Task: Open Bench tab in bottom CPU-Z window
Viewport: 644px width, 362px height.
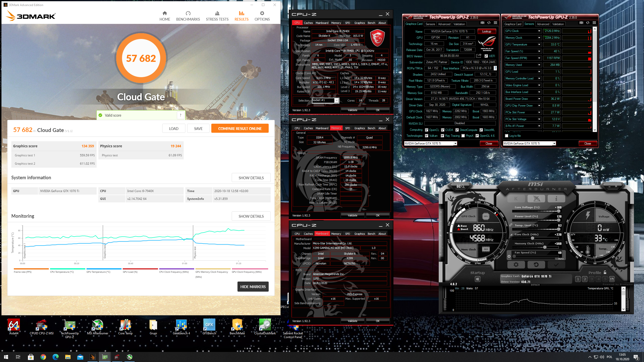Action: [x=371, y=234]
